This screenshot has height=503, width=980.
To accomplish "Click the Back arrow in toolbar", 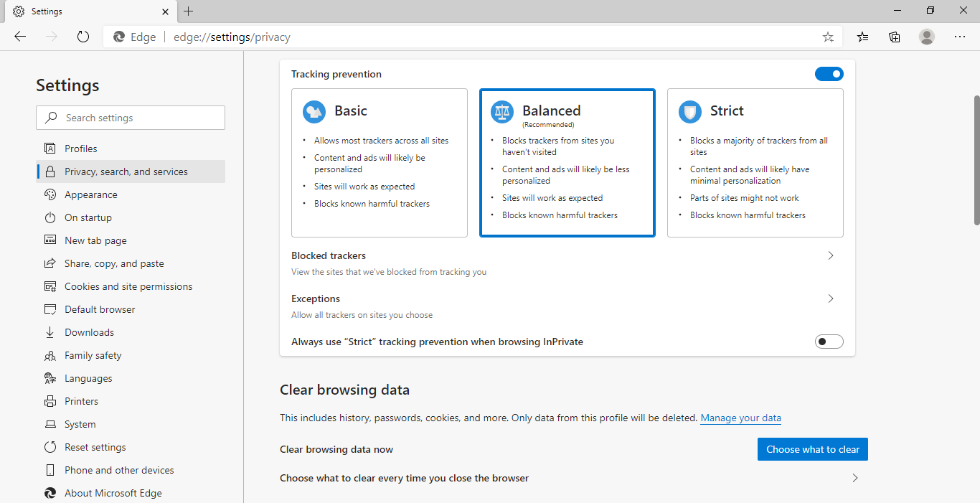I will tap(20, 37).
